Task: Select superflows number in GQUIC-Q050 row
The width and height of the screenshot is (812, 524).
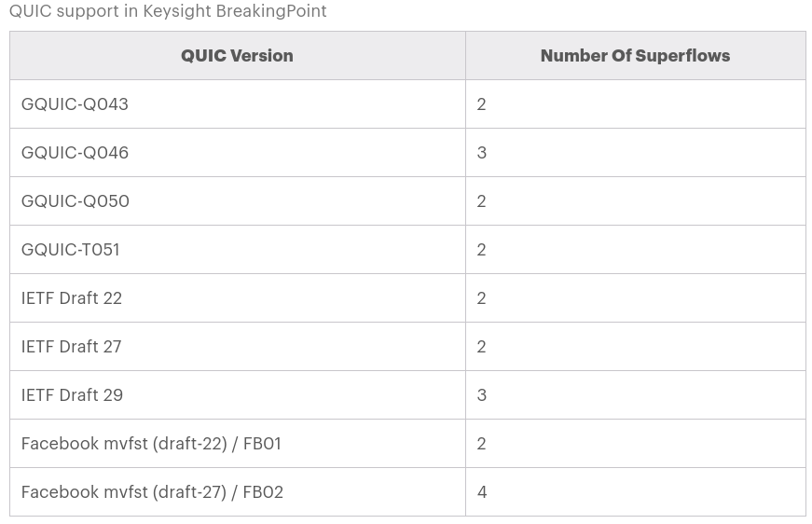Action: click(x=482, y=201)
